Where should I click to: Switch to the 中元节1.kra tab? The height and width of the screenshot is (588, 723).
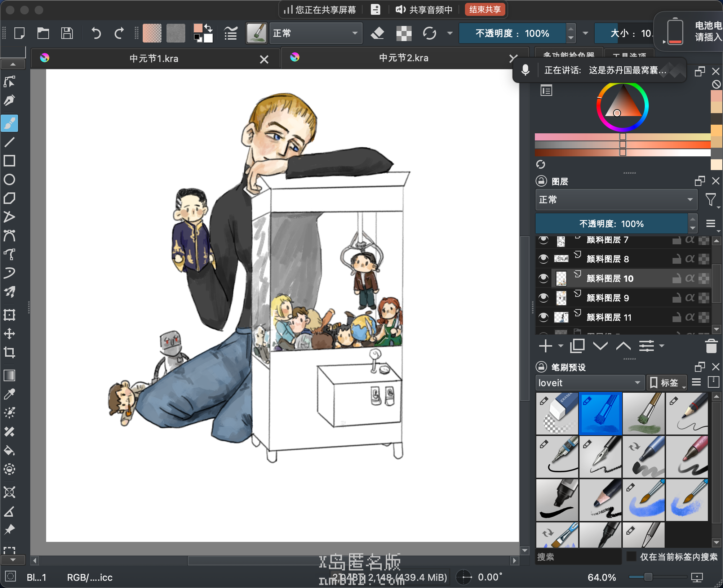[x=154, y=58]
